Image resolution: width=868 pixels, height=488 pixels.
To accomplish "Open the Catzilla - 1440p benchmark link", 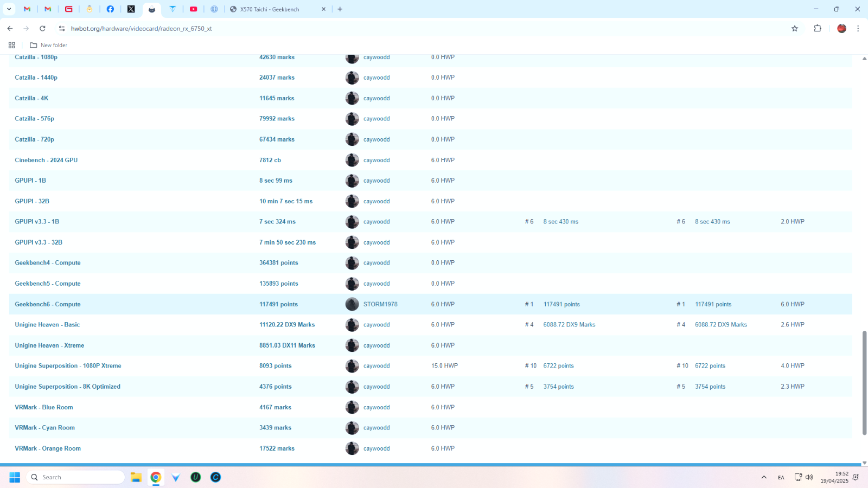I will 36,78.
